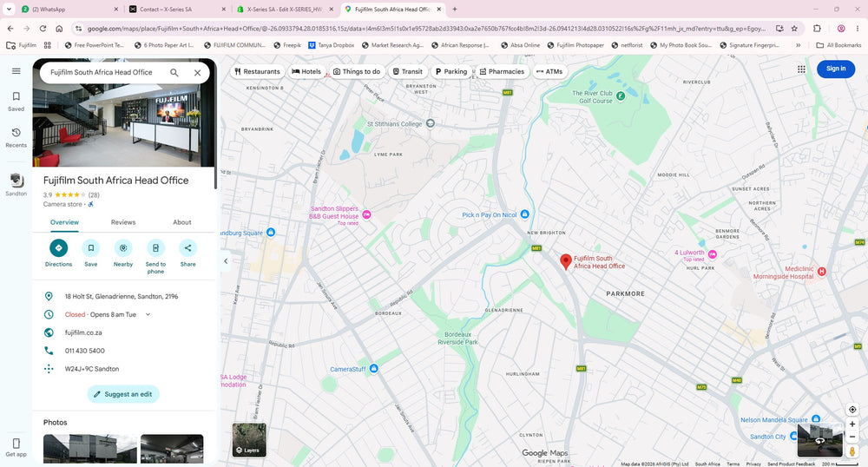Show your location on map
This screenshot has height=467, width=868.
852,410
